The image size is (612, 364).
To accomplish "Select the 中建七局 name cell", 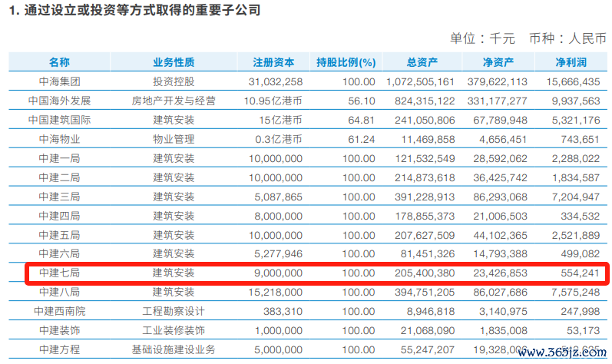I will tap(59, 273).
